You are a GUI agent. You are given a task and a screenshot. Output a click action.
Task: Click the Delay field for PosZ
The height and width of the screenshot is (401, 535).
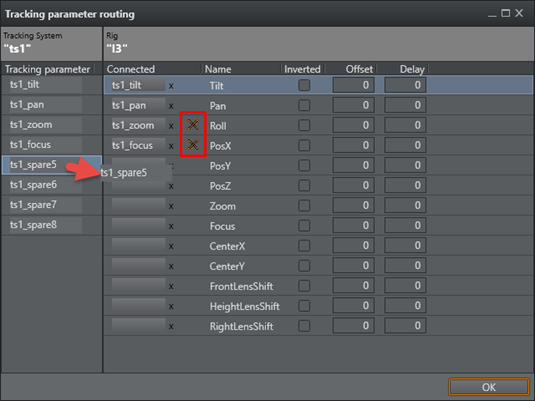[405, 185]
